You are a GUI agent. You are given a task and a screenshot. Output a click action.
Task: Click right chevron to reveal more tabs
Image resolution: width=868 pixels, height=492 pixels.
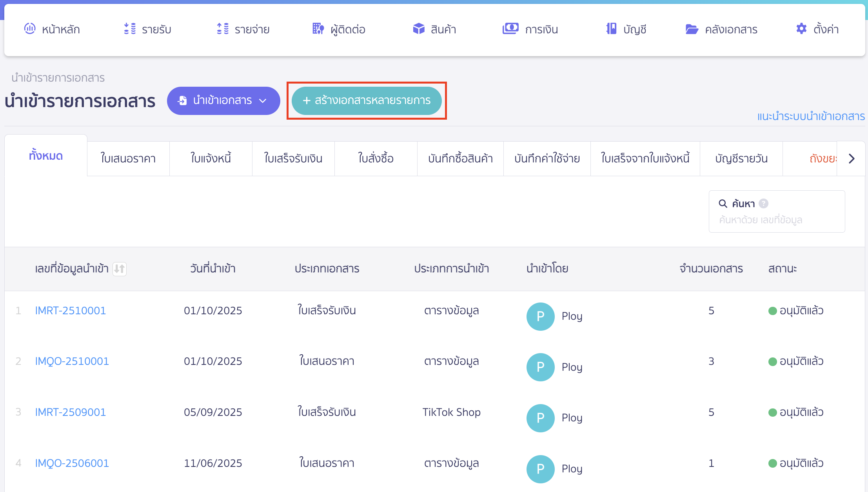(x=852, y=159)
